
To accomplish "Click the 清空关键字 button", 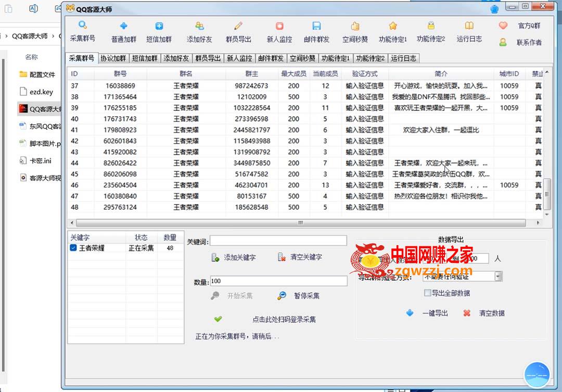I will pyautogui.click(x=300, y=257).
